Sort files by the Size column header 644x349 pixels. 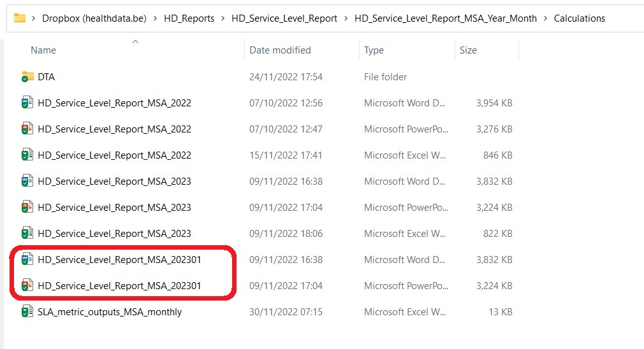468,50
